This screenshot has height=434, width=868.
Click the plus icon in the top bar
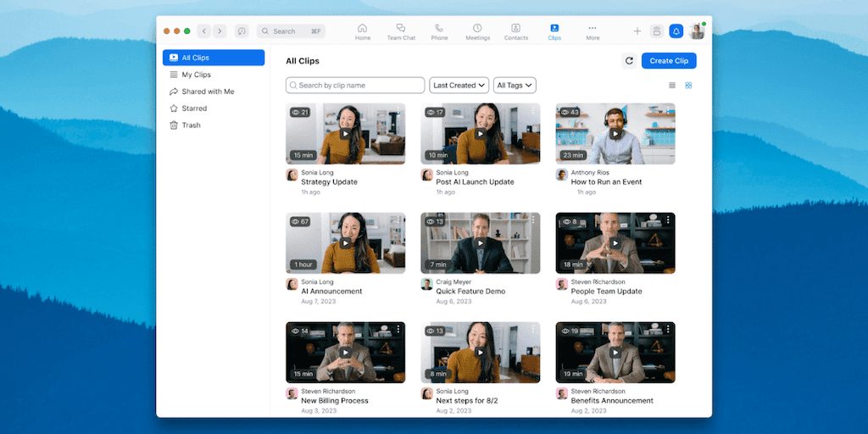click(x=637, y=31)
